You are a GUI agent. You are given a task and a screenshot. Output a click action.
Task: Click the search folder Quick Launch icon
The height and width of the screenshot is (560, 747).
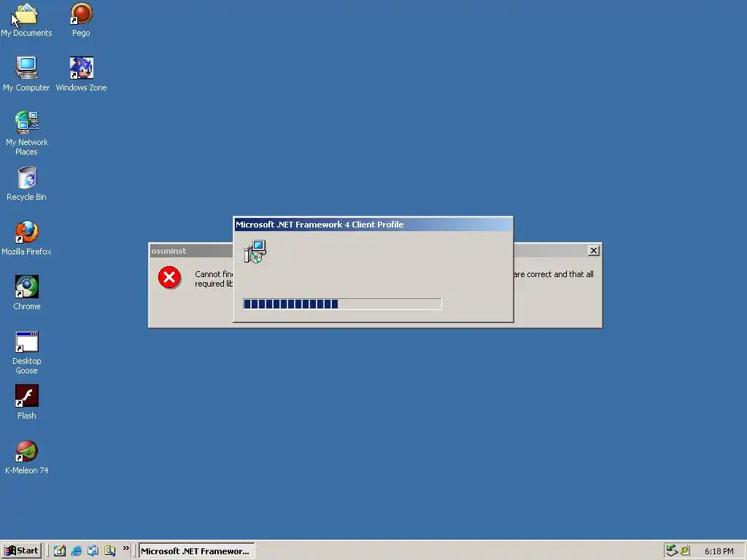(110, 551)
